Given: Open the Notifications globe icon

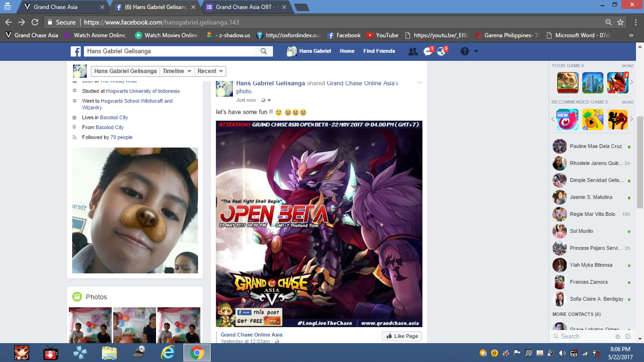Looking at the screenshot, I should [x=442, y=51].
